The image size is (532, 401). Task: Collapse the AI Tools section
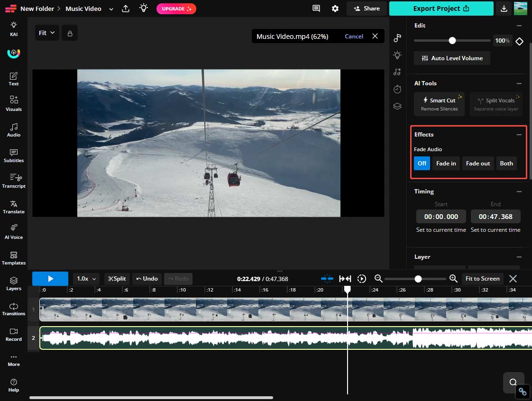pos(519,83)
